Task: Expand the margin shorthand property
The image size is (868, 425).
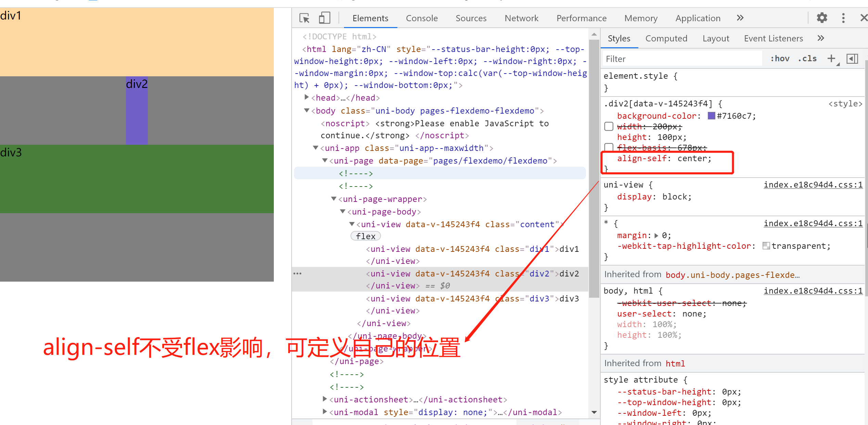Action: 656,235
